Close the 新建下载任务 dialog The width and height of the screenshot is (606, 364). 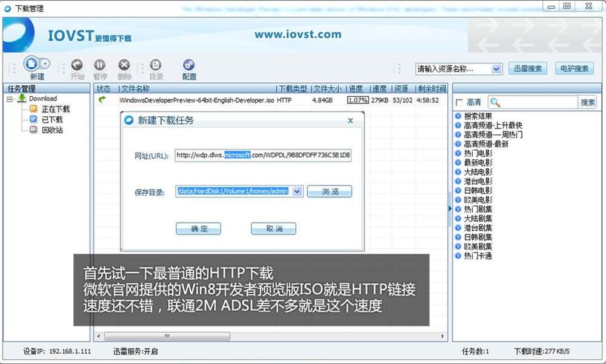click(350, 121)
